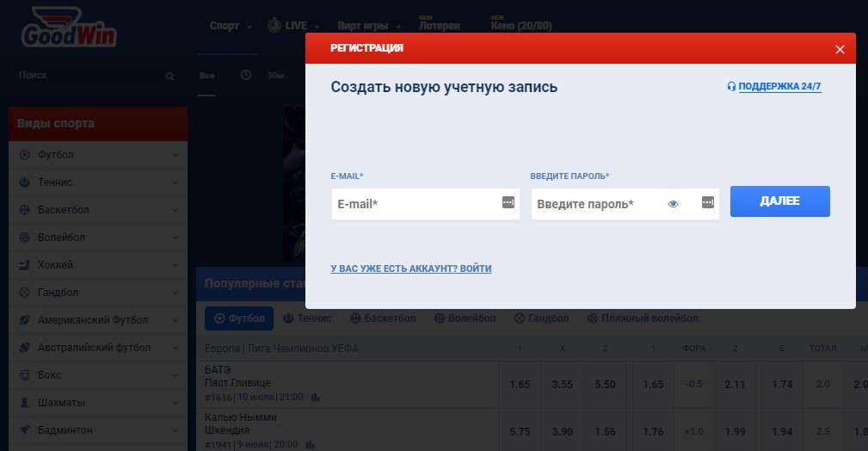868x451 pixels.
Task: Click the clock filter icon
Action: coord(246,74)
